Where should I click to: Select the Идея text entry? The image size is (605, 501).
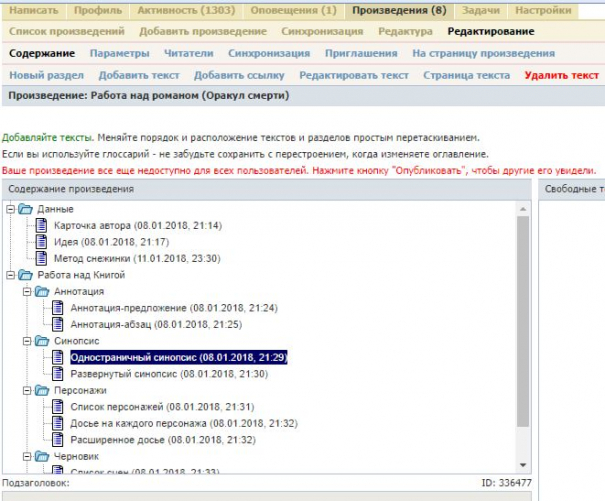pos(110,241)
